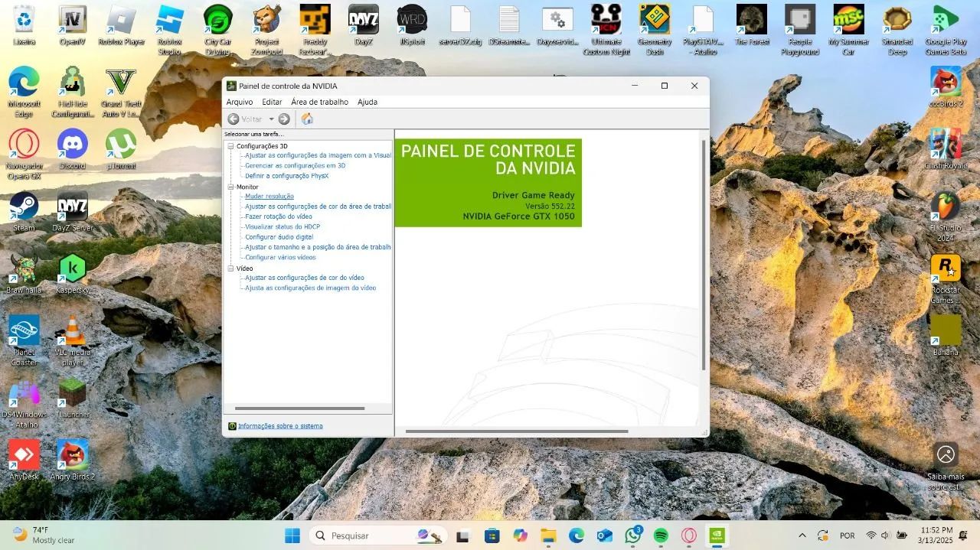The width and height of the screenshot is (980, 550).
Task: Click the task pane horizontal scrollbar
Action: (x=299, y=408)
